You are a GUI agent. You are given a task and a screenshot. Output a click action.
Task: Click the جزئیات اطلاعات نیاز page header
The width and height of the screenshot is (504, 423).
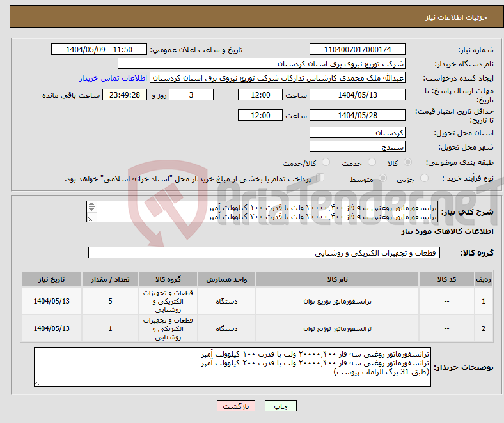pyautogui.click(x=457, y=17)
